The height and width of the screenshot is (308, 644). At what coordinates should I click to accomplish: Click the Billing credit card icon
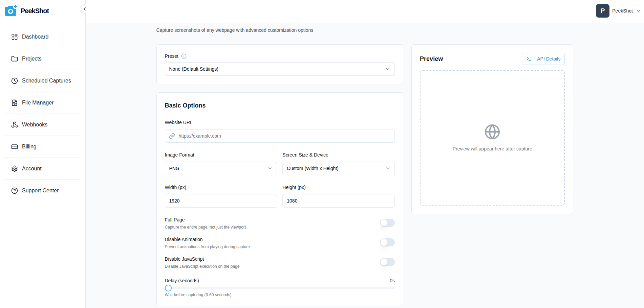(x=15, y=147)
